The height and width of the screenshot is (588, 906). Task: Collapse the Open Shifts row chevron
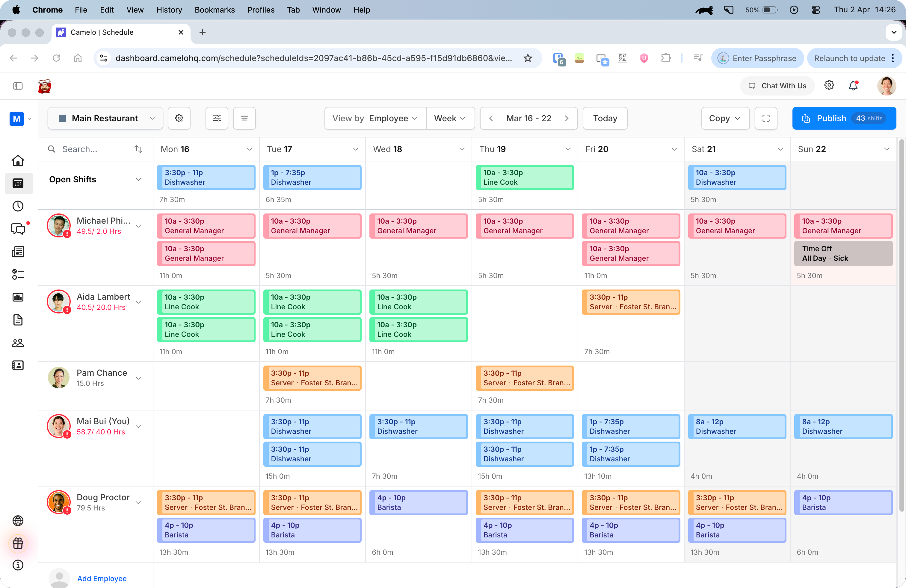point(138,180)
